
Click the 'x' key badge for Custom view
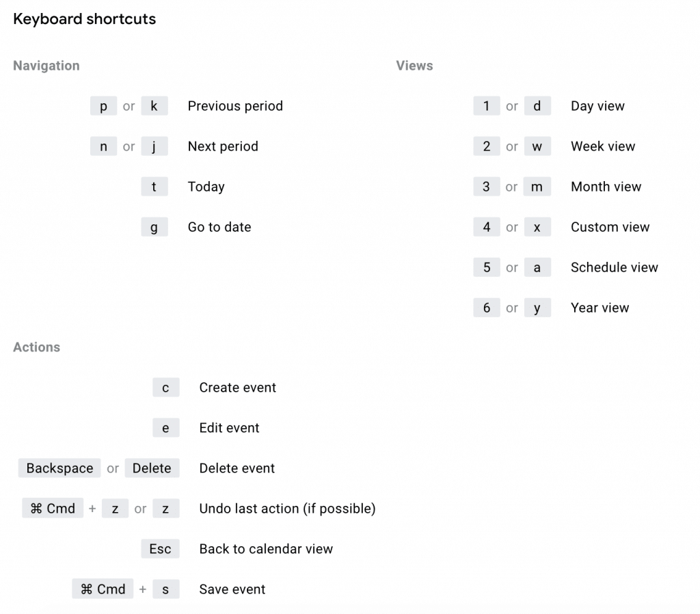(537, 227)
